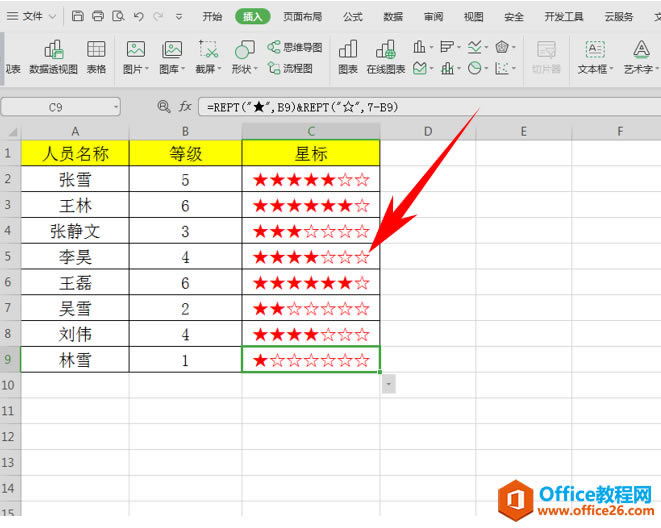Insert a combo chart icon

coord(447,68)
